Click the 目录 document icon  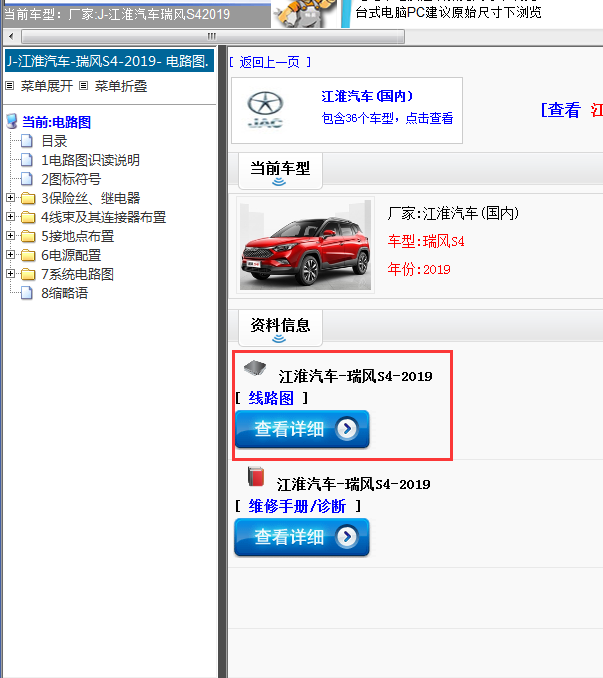[x=27, y=141]
